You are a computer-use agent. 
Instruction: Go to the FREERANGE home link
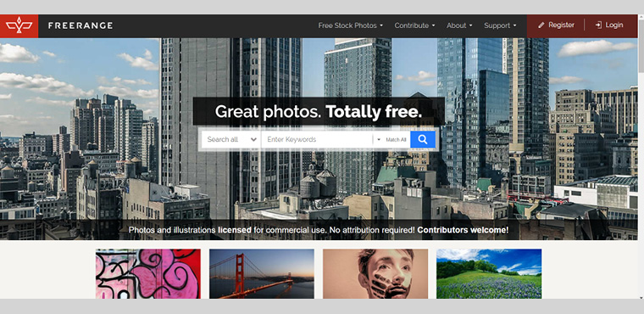80,25
